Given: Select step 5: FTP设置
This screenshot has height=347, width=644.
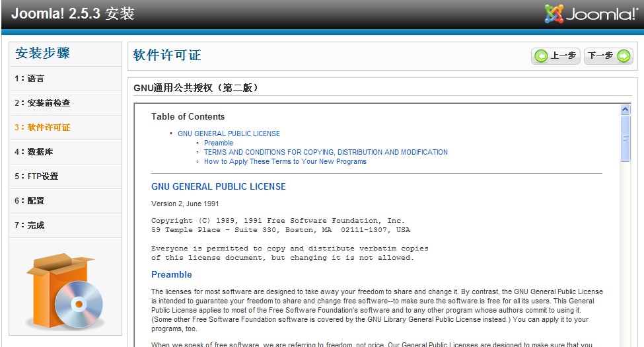Looking at the screenshot, I should pos(65,176).
